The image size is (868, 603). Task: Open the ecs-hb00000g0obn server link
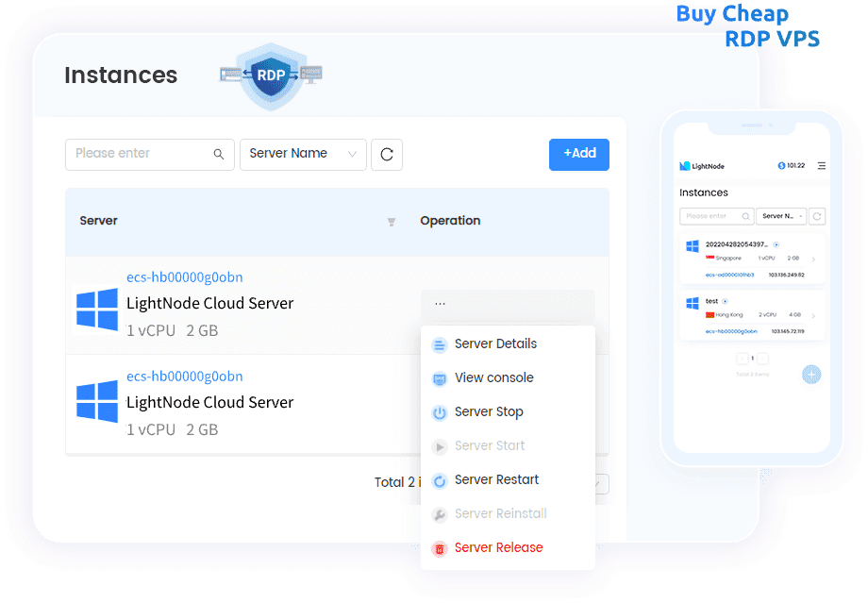184,277
